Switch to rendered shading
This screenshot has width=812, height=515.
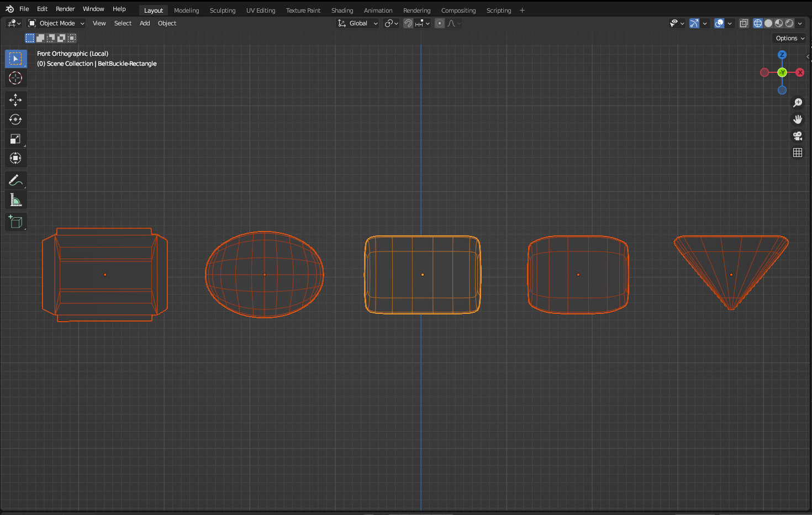(x=789, y=23)
